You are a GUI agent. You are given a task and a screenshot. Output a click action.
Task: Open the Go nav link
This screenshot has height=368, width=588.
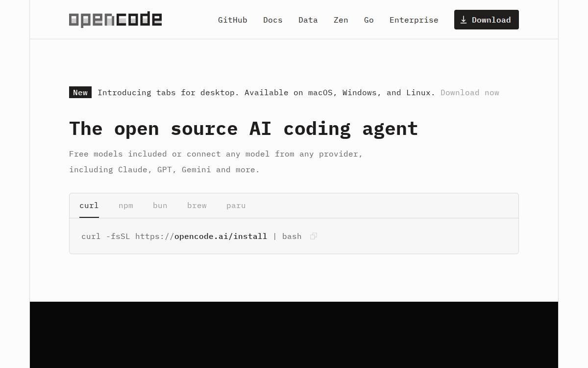(x=369, y=20)
